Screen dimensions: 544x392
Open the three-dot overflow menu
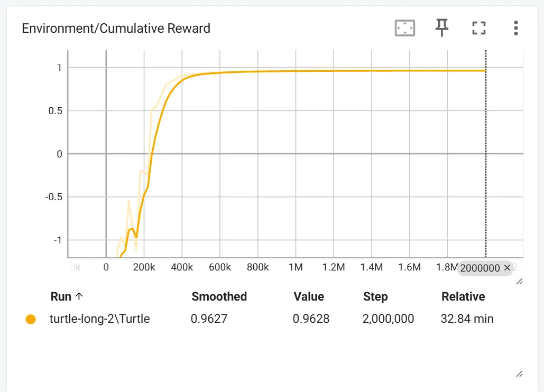point(515,28)
